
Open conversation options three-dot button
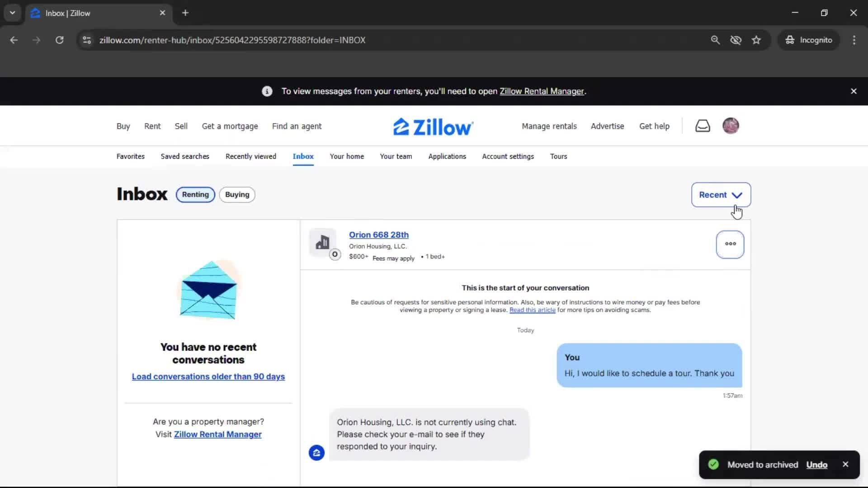(x=730, y=244)
